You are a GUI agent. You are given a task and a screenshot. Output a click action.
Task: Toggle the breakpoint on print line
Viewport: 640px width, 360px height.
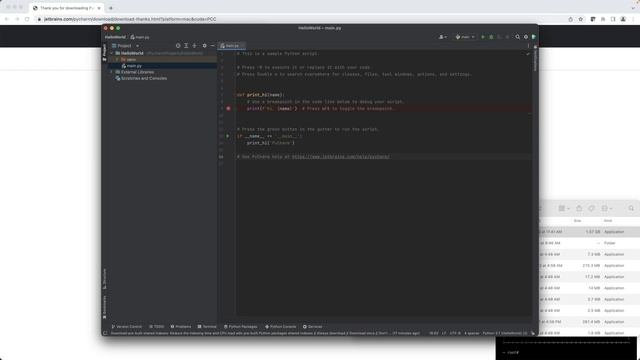pyautogui.click(x=229, y=109)
